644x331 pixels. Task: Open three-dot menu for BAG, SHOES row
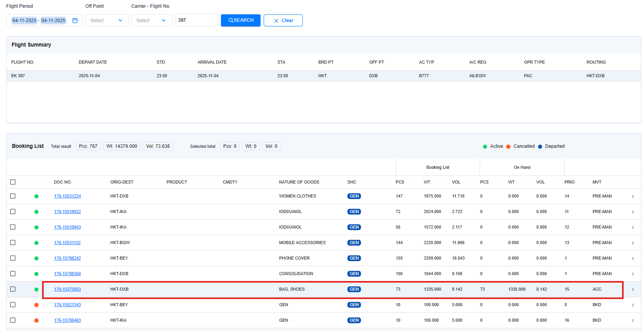tap(632, 289)
